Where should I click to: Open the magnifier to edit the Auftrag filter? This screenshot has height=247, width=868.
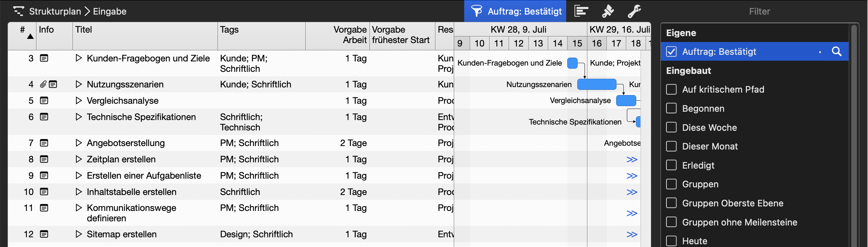click(837, 51)
